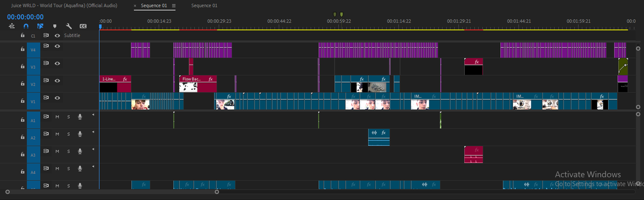
Task: Click the playhead timecode 00:00:00:00
Action: [25, 17]
